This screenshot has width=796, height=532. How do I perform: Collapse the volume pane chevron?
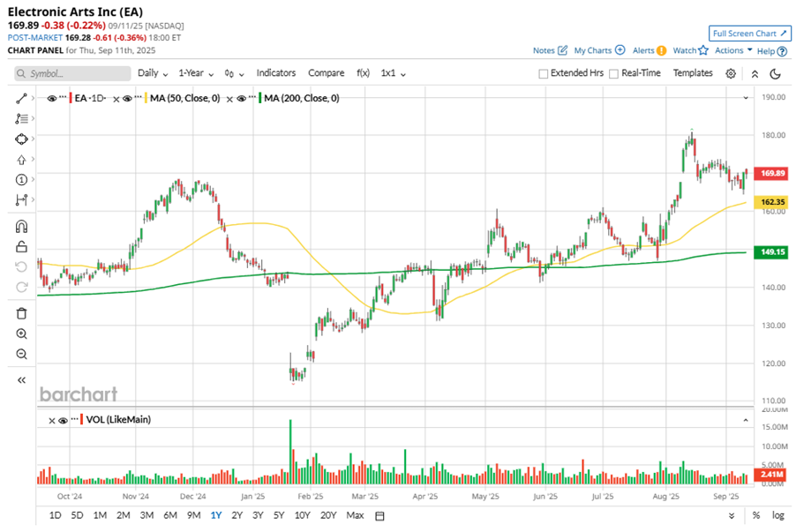[x=746, y=420]
